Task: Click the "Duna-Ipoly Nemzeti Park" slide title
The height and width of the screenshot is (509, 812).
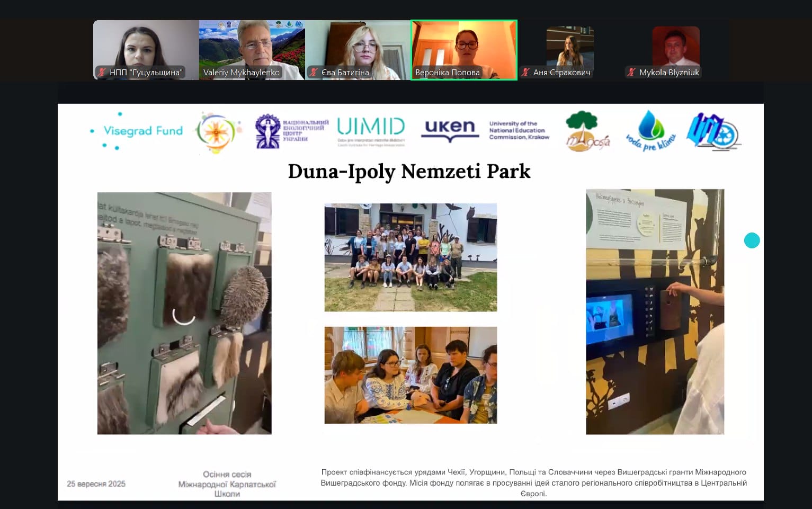Action: (x=409, y=171)
